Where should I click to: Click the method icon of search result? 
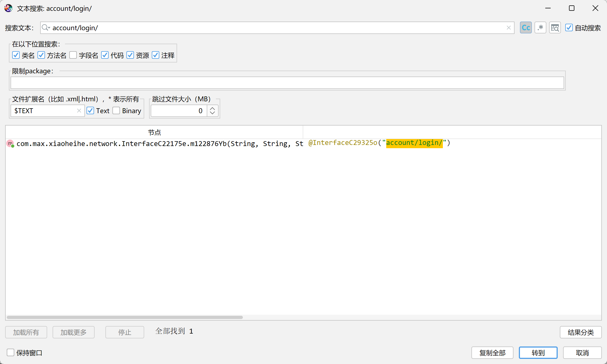click(10, 144)
